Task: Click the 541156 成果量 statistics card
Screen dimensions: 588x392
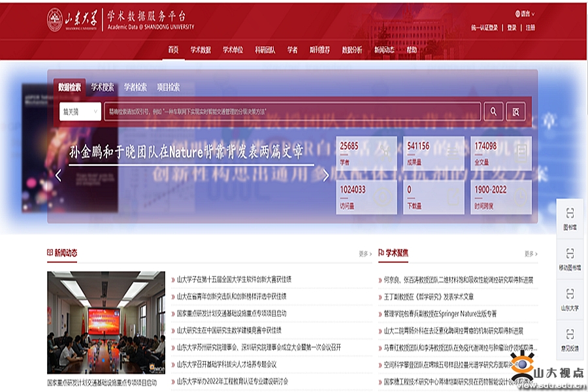Action: (434, 154)
